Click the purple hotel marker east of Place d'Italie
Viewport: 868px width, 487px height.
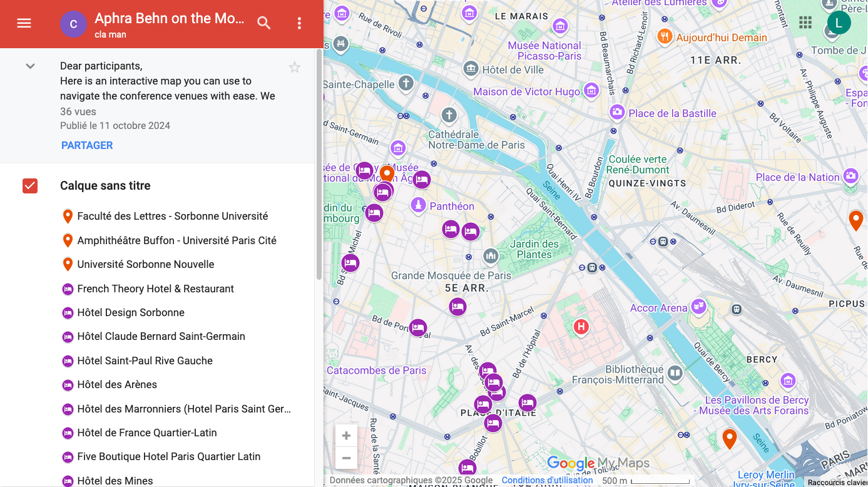click(528, 403)
